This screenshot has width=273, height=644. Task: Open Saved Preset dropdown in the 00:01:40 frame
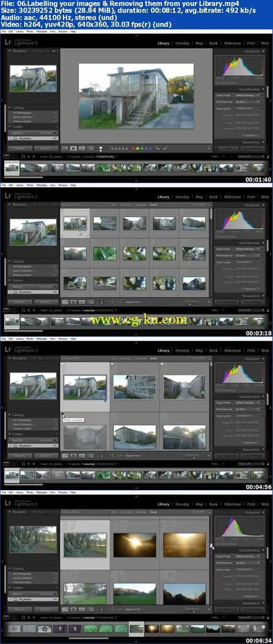pyautogui.click(x=248, y=95)
